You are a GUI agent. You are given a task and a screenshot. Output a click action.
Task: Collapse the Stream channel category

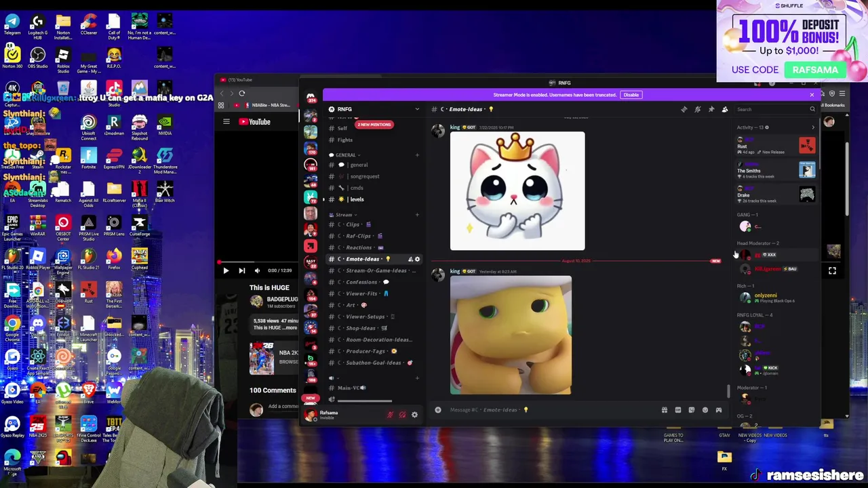pyautogui.click(x=342, y=215)
